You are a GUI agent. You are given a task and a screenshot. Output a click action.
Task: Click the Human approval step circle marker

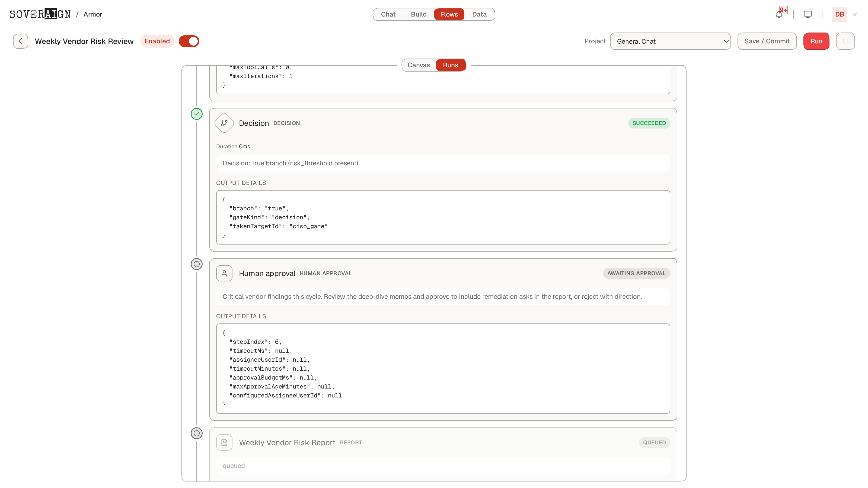[x=196, y=264]
